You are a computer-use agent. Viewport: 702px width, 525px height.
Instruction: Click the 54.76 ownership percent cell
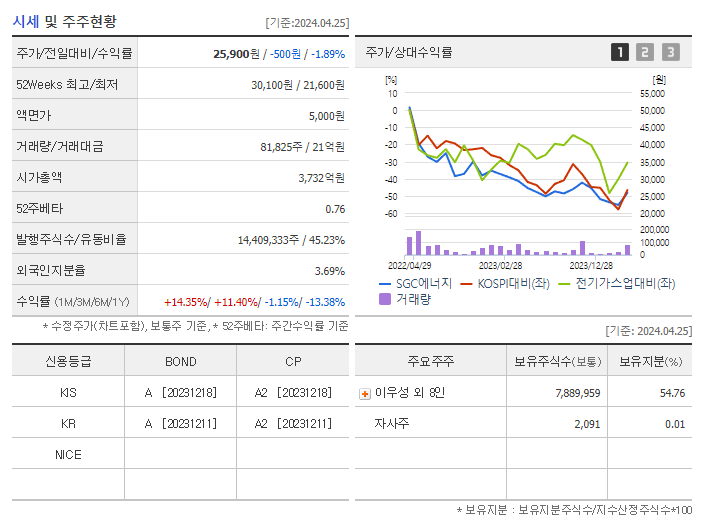(x=672, y=393)
